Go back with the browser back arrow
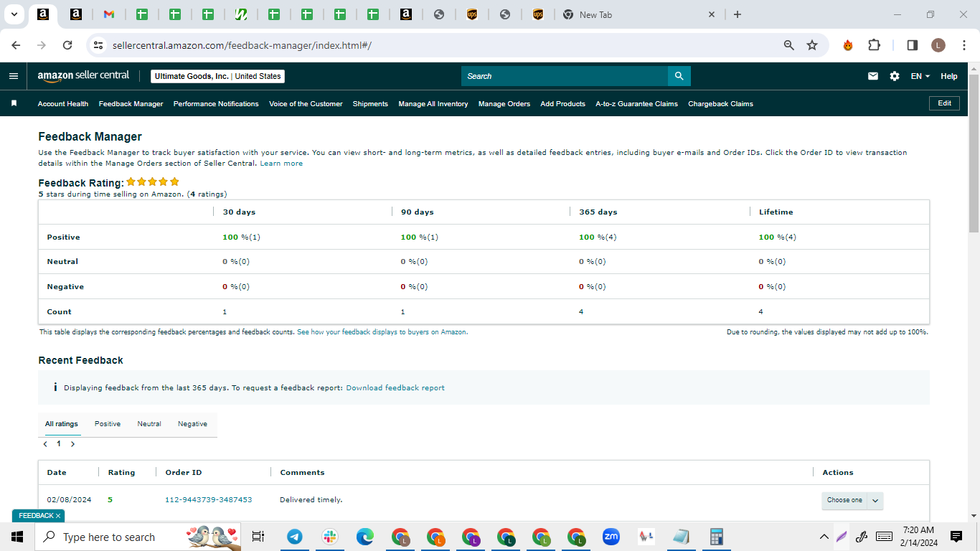Screen dimensions: 980x551 point(16,45)
